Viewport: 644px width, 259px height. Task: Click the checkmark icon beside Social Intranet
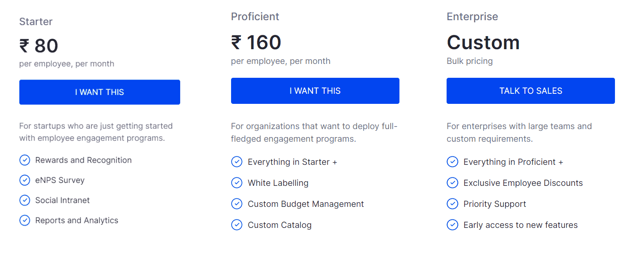tap(25, 200)
